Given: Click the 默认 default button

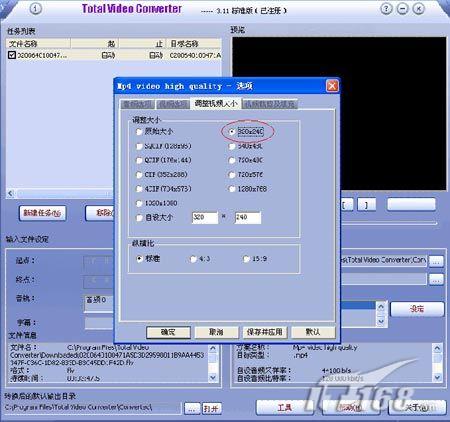Looking at the screenshot, I should pyautogui.click(x=313, y=332).
